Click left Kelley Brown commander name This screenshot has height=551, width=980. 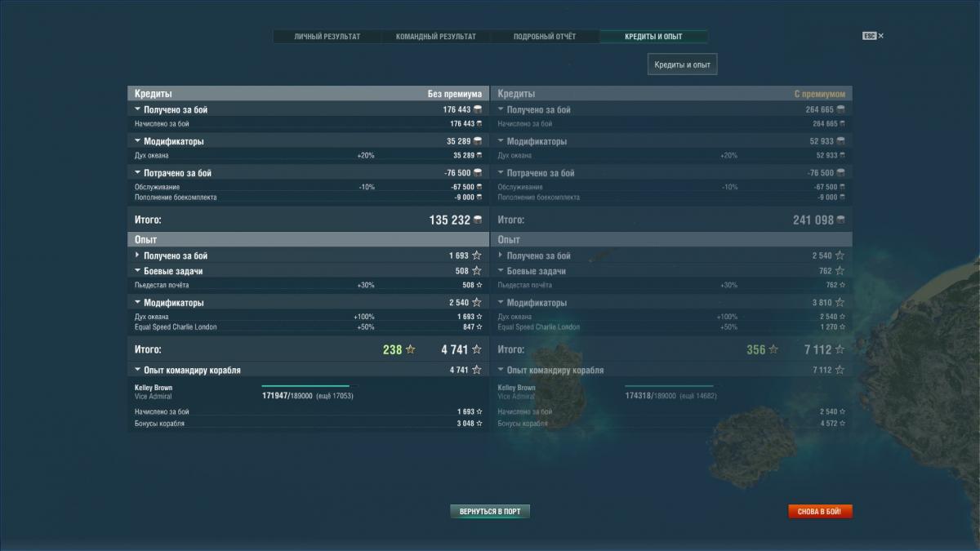pos(154,388)
